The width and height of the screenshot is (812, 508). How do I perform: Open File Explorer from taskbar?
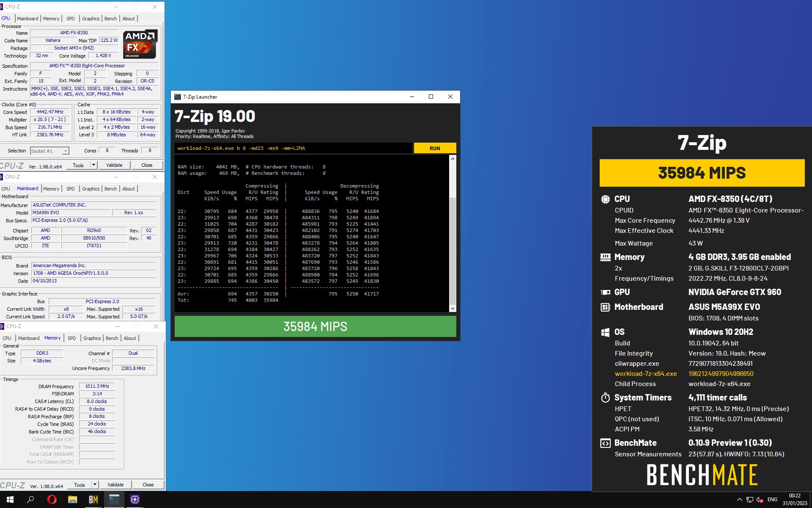tap(72, 500)
